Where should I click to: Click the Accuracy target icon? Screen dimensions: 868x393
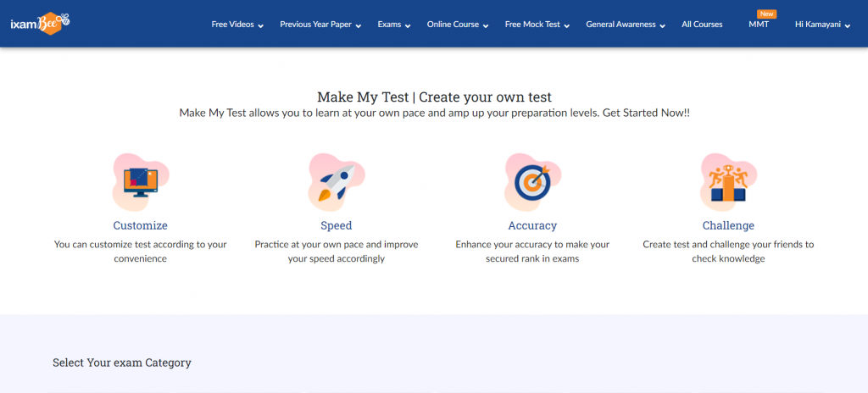click(532, 181)
